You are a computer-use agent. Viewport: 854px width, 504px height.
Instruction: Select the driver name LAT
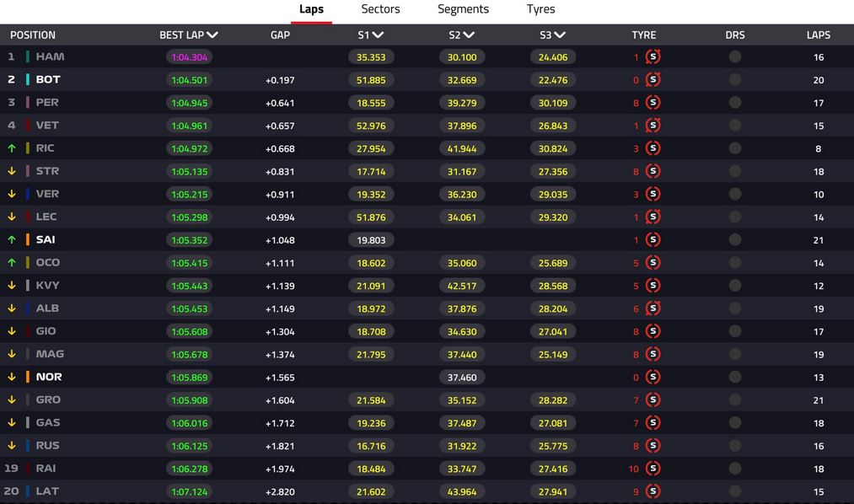[x=47, y=491]
